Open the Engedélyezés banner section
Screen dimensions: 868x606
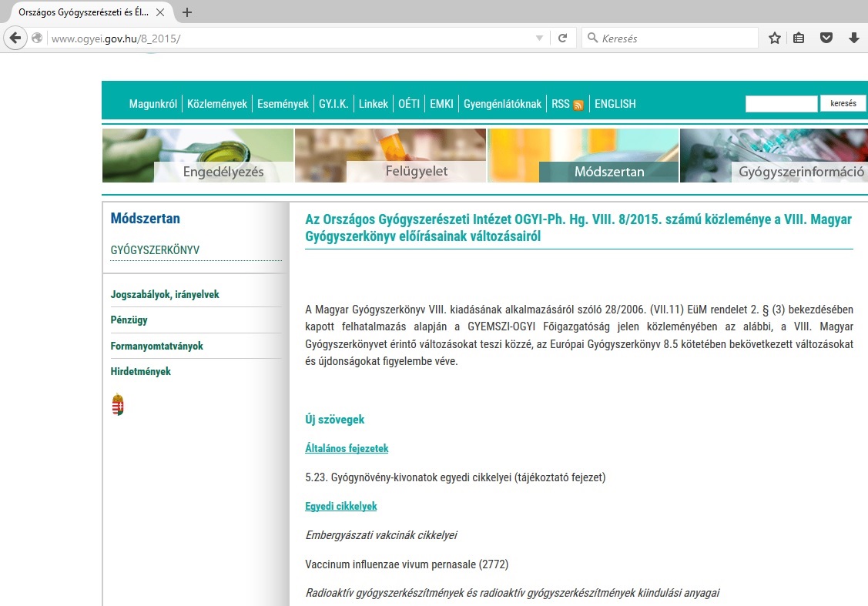(198, 156)
